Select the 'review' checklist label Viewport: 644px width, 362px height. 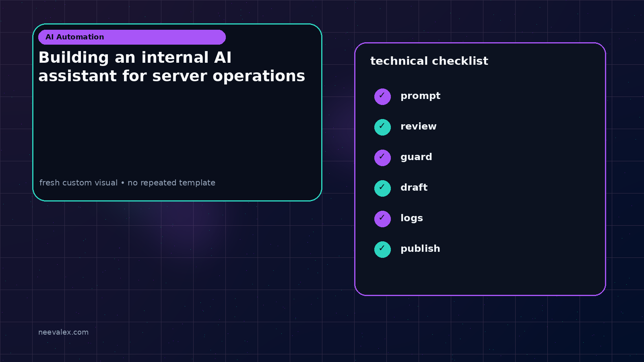[418, 126]
